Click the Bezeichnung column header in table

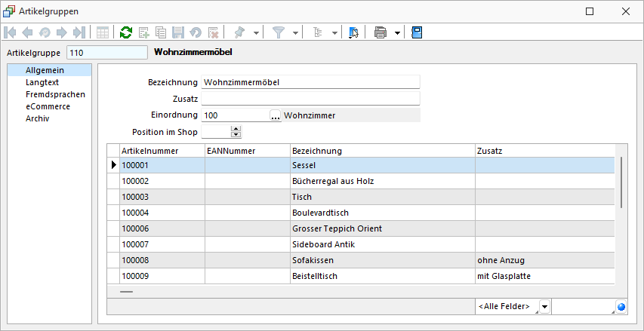(x=382, y=151)
